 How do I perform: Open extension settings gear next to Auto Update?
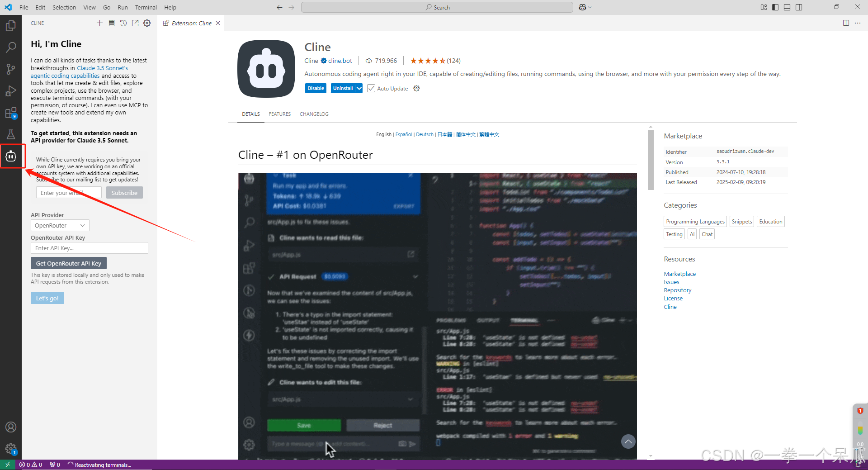416,88
